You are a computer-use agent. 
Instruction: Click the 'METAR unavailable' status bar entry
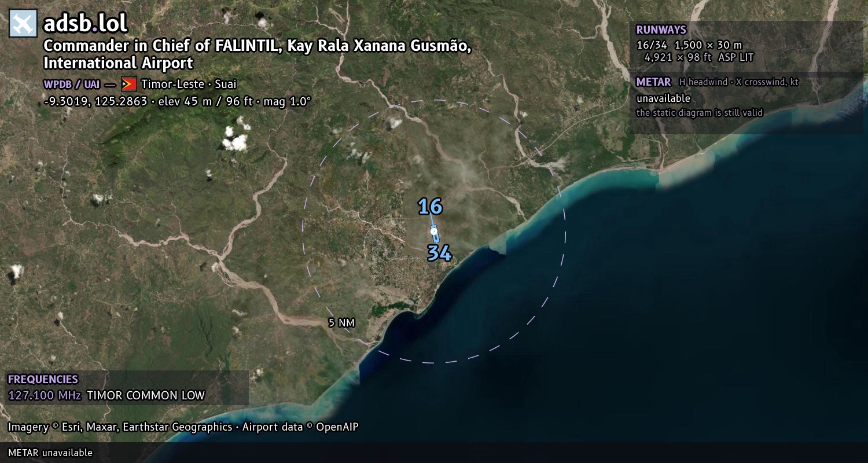50,453
